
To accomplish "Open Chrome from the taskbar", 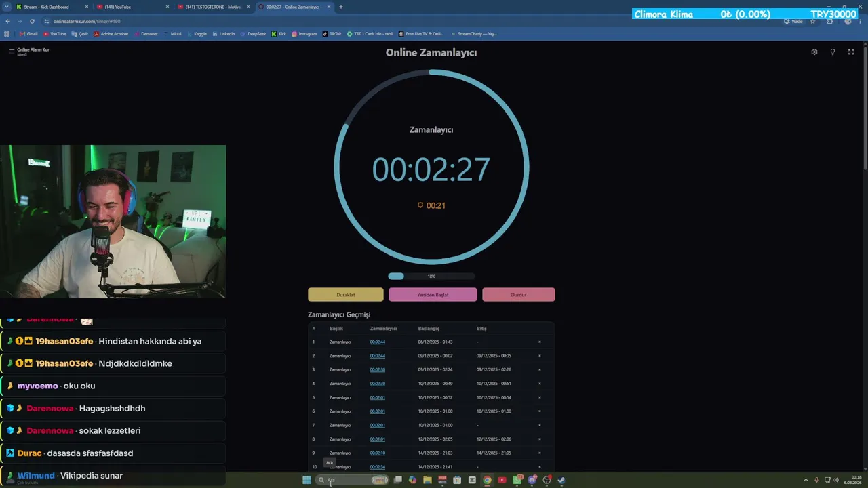I will click(x=487, y=480).
